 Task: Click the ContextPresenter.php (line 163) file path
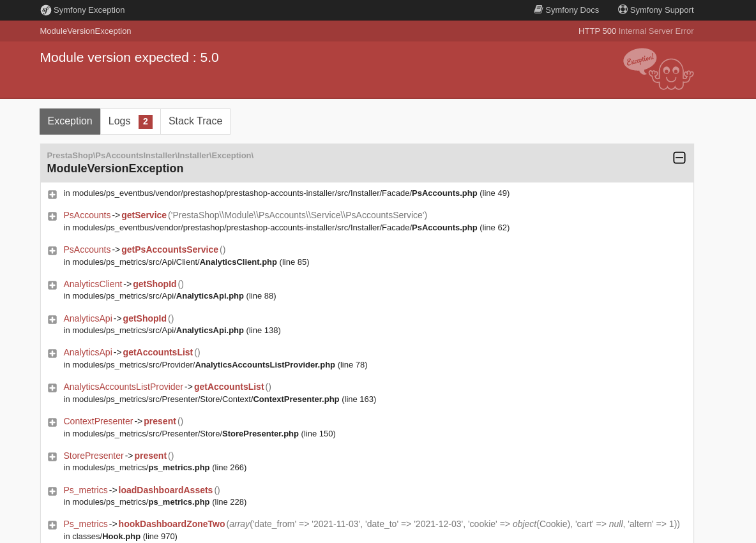tap(220, 399)
